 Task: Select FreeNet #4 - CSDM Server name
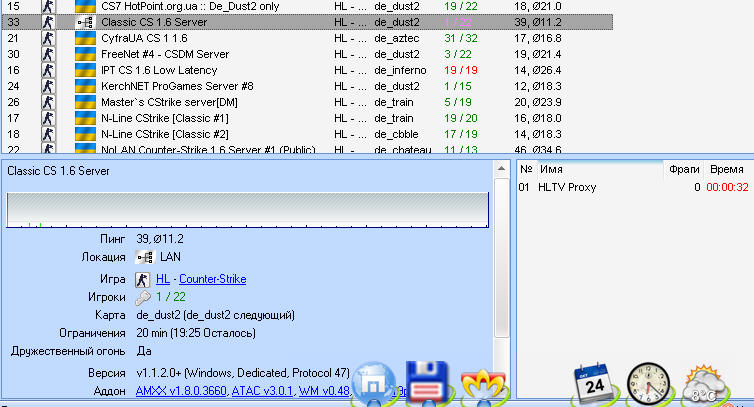pos(165,54)
